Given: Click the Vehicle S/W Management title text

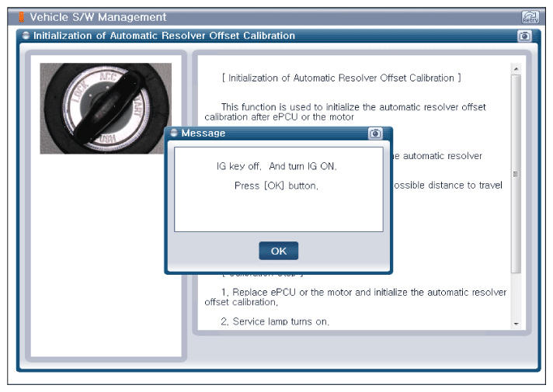Looking at the screenshot, I should (x=97, y=17).
